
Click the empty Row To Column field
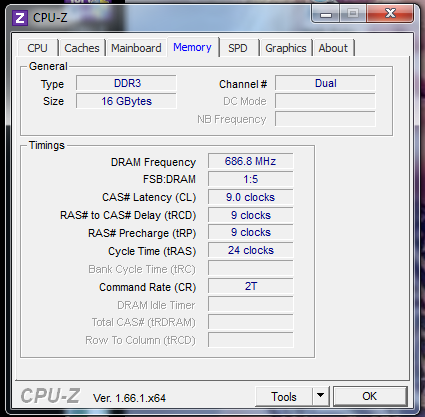(x=251, y=340)
